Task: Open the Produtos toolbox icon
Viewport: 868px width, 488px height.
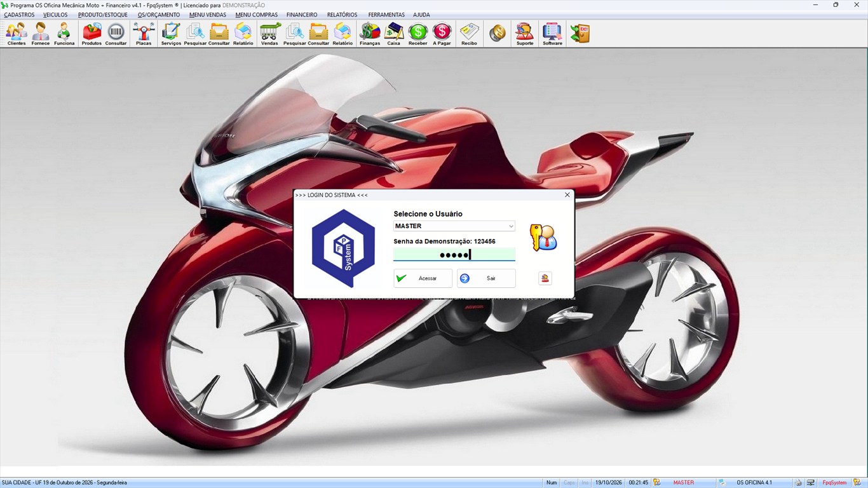Action: (92, 34)
